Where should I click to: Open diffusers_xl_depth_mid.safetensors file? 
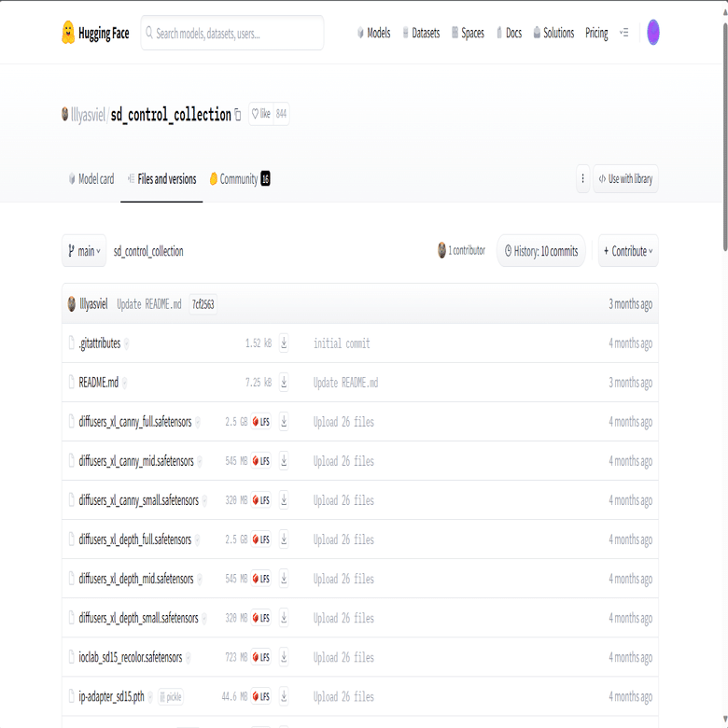[136, 579]
